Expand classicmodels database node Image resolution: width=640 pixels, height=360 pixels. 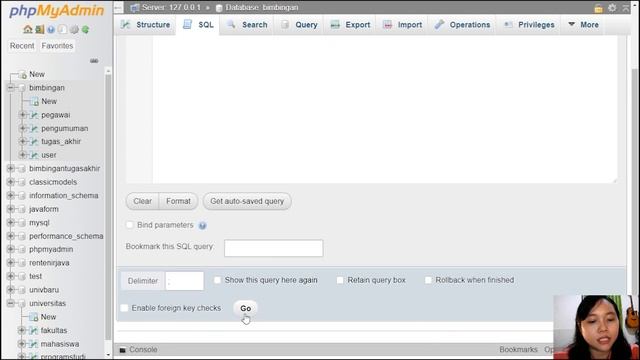click(x=11, y=182)
